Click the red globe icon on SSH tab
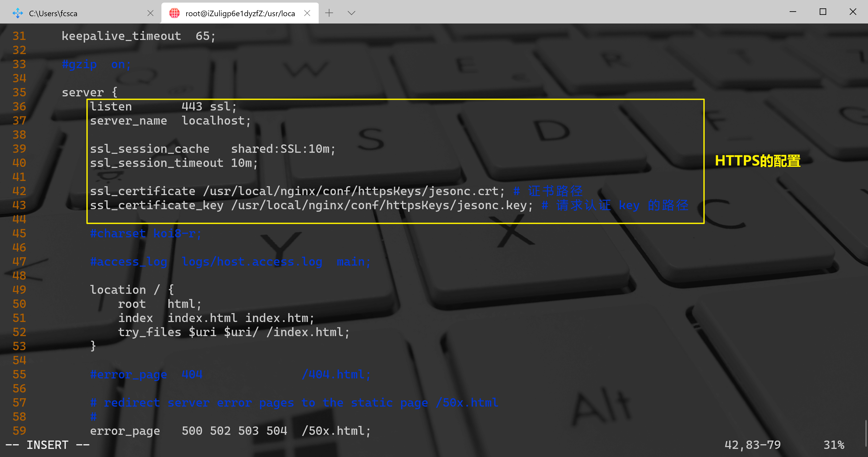The height and width of the screenshot is (457, 868). point(174,13)
